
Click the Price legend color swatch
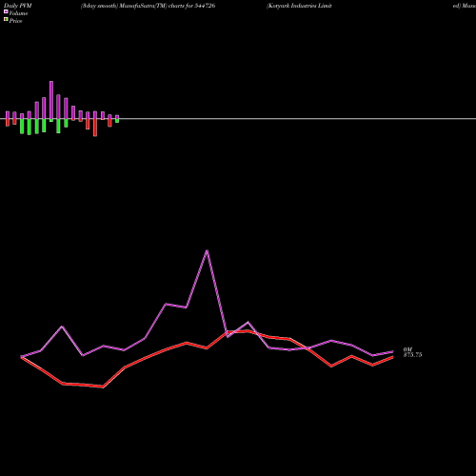(x=6, y=20)
